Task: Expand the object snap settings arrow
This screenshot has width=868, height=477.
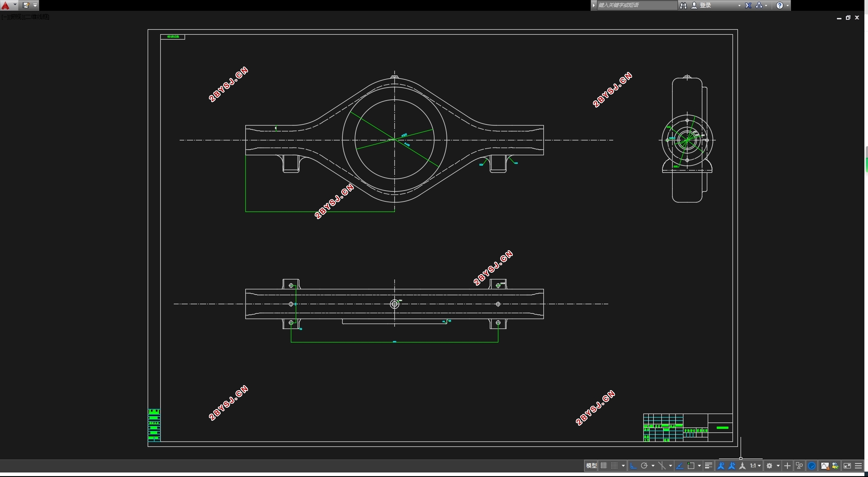Action: pyautogui.click(x=699, y=466)
